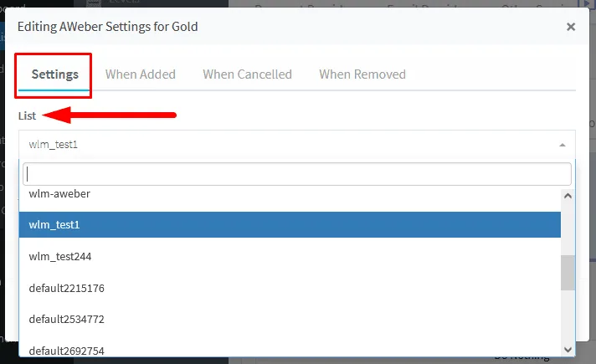Click the dropdown scrollbar thumb

[568, 273]
